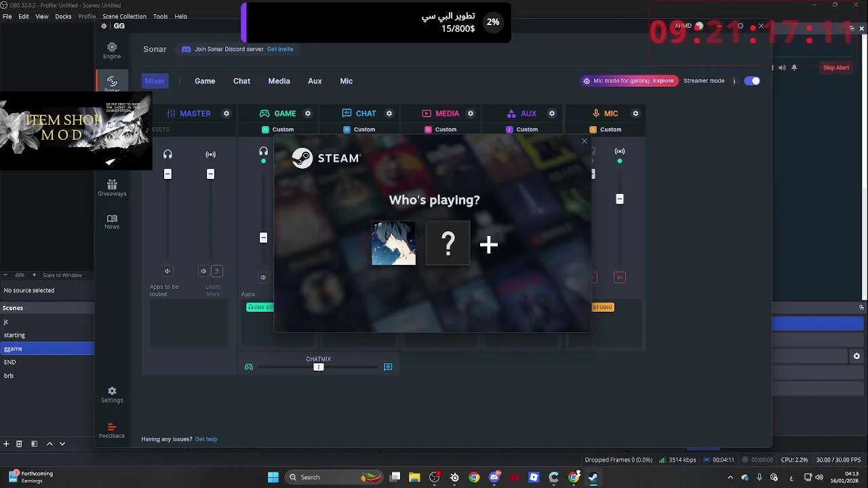
Task: Toggle the MIC streaming monitor icon
Action: [619, 151]
